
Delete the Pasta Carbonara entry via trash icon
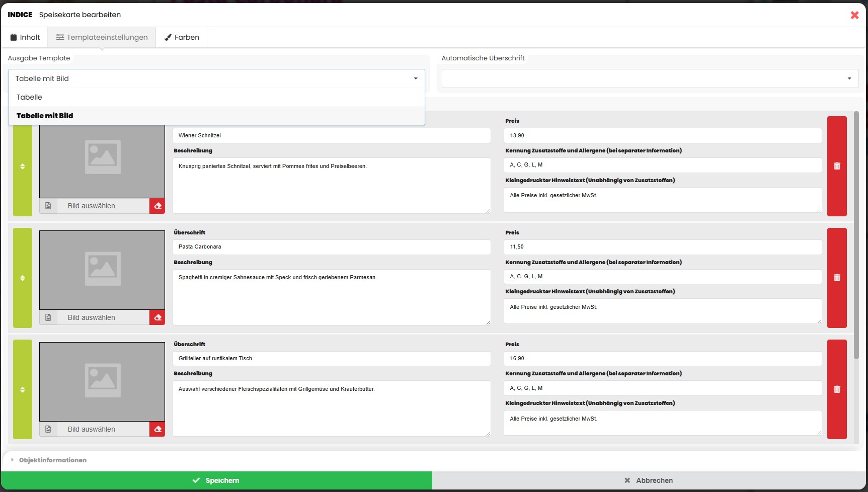837,278
